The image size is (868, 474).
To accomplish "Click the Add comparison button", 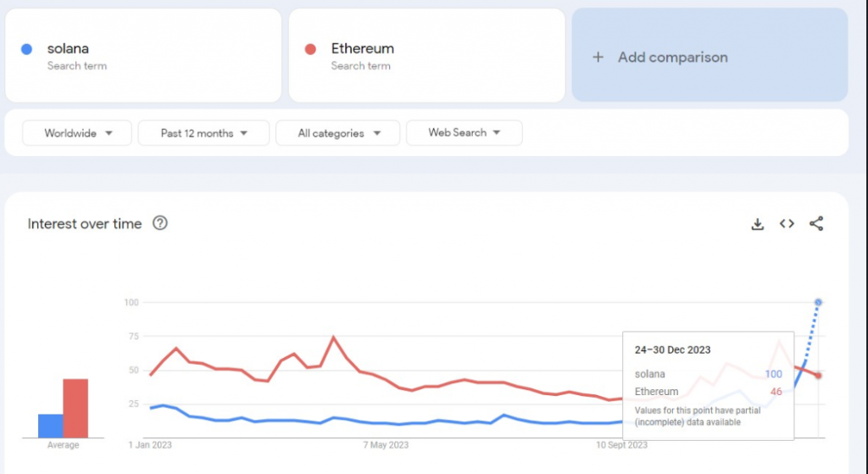I will click(709, 56).
